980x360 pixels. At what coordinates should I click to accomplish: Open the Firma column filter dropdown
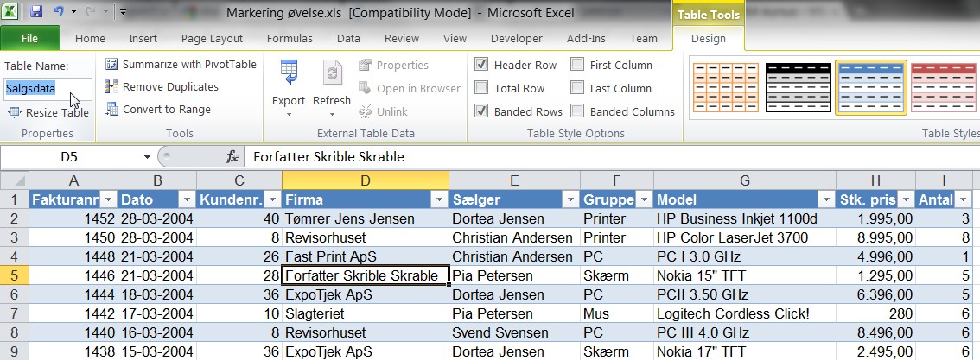point(438,199)
